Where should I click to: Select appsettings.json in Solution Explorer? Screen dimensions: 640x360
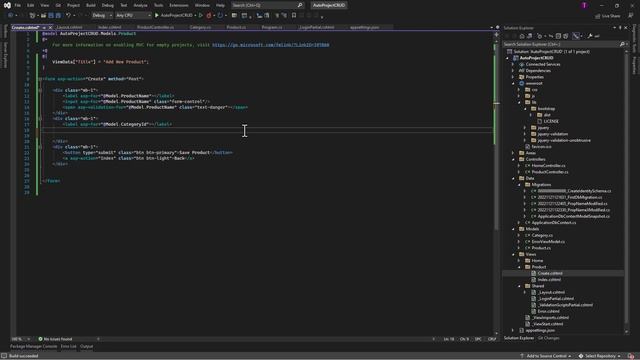click(540, 330)
